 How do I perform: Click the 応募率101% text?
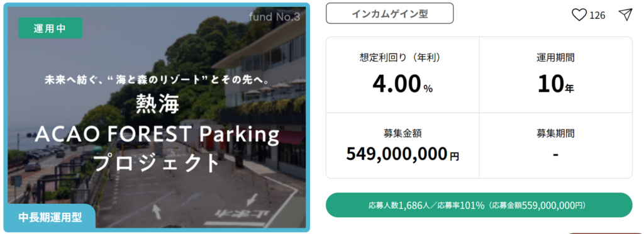coord(461,205)
